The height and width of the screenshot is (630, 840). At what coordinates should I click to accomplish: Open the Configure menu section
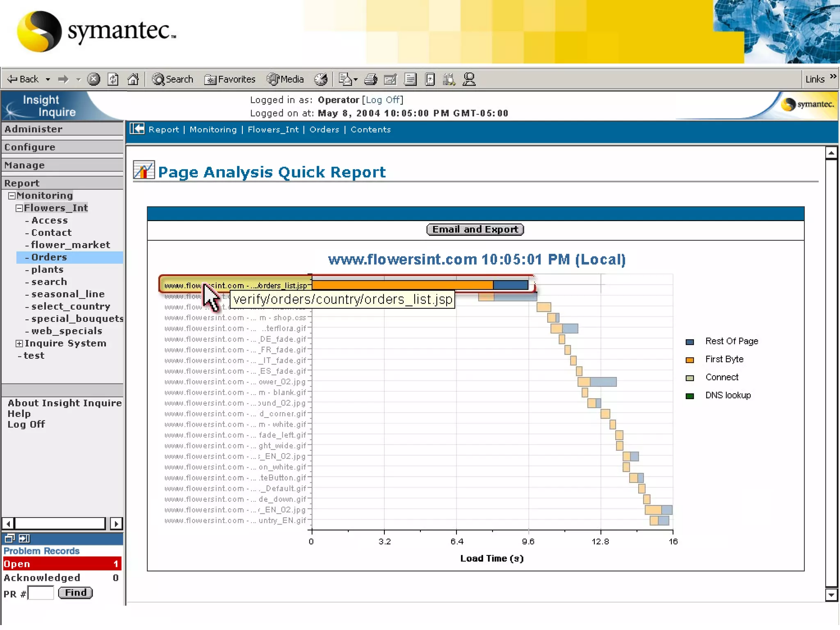tap(30, 147)
